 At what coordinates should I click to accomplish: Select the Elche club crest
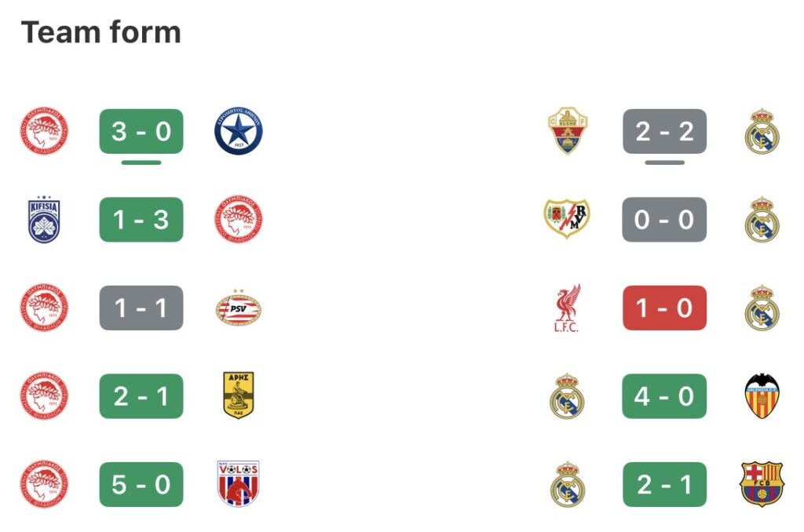coord(568,131)
